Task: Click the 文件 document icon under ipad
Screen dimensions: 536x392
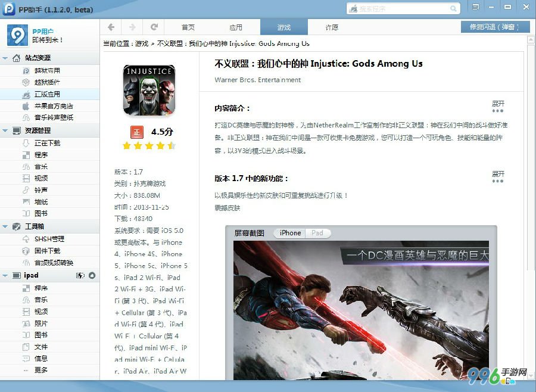Action: 26,347
